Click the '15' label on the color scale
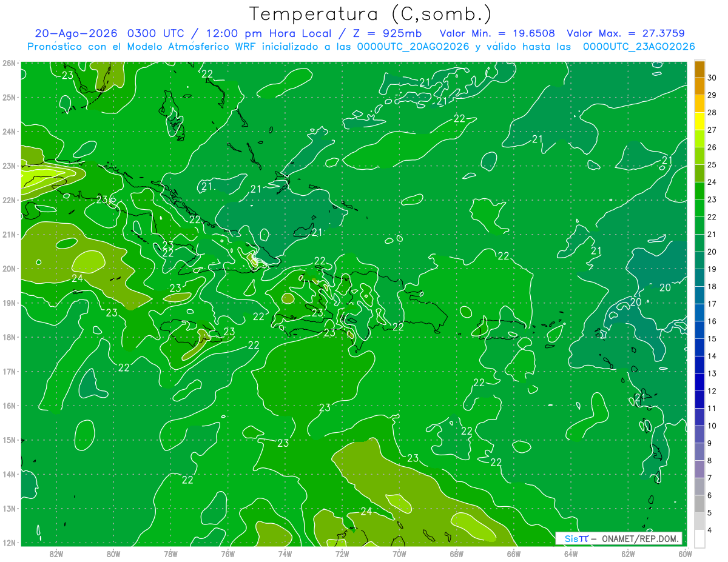728x562 pixels. (x=712, y=339)
